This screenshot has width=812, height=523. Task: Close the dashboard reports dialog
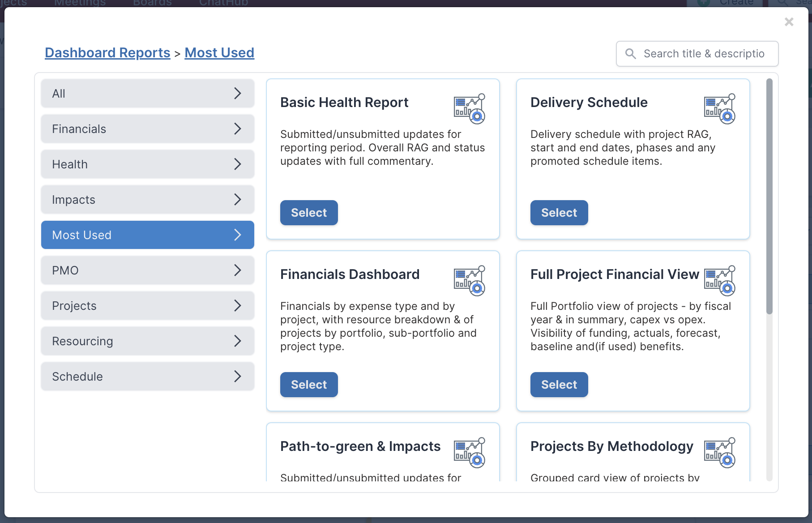pos(789,21)
